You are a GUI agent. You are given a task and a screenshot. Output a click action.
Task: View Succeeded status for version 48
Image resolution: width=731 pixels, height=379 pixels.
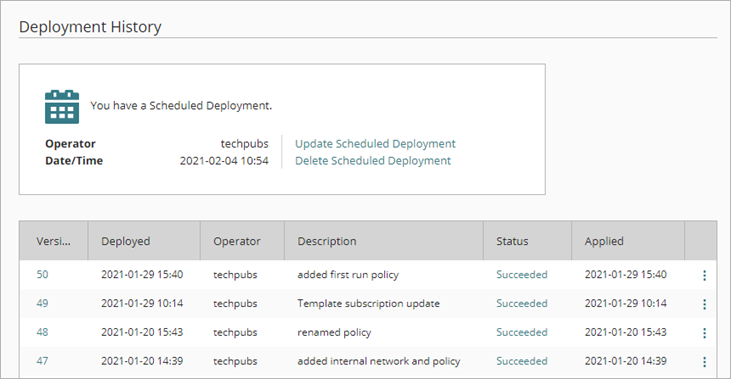click(522, 332)
